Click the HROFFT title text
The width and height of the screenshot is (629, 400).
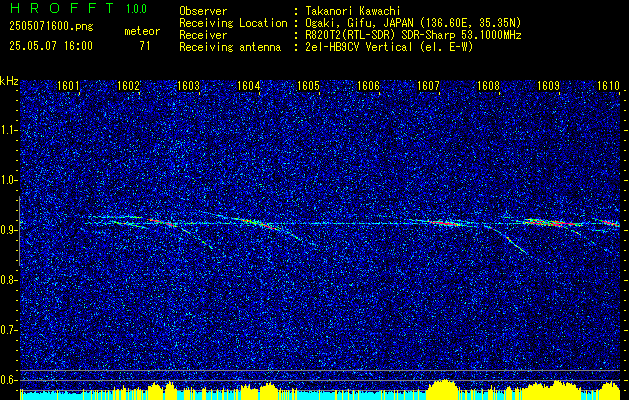point(62,8)
